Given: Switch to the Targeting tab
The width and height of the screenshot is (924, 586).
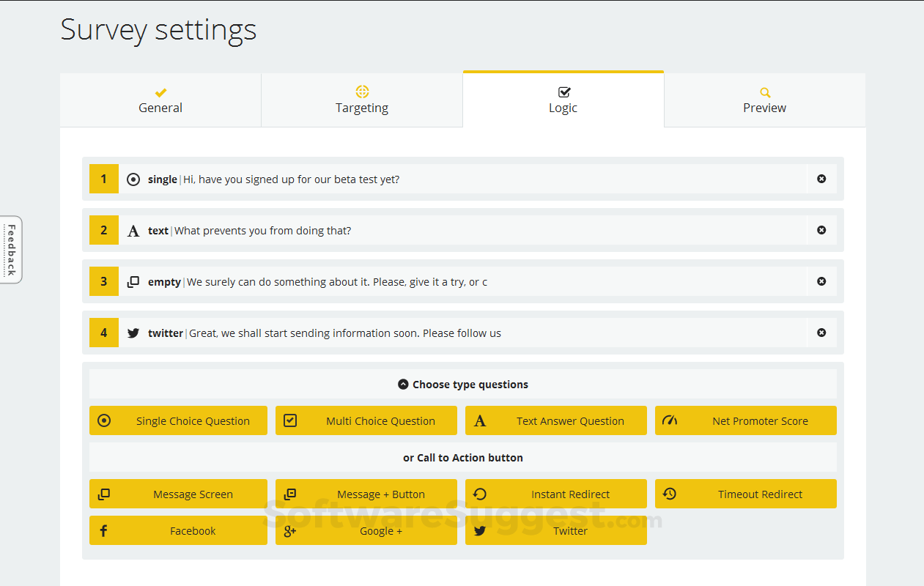Looking at the screenshot, I should tap(362, 100).
